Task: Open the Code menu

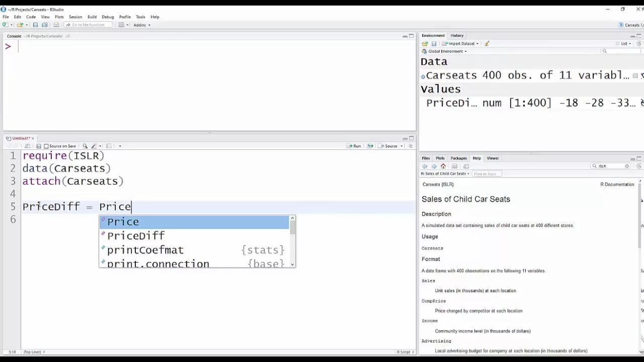Action: [x=31, y=17]
